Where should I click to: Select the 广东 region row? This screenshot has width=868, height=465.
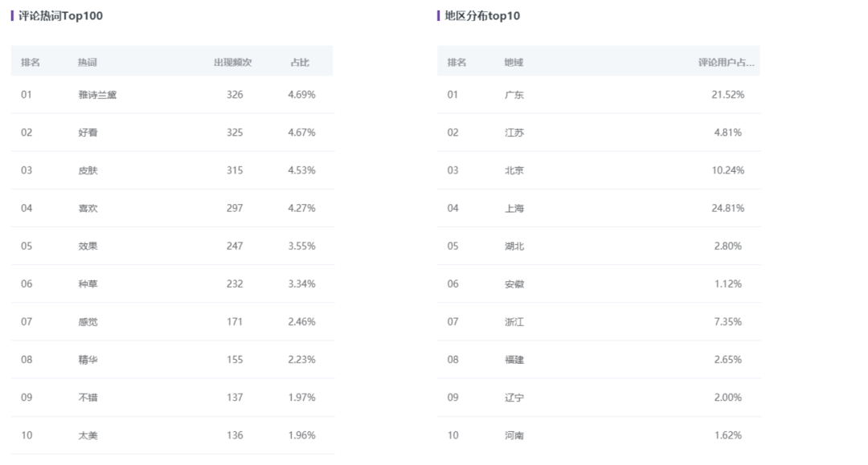point(514,95)
